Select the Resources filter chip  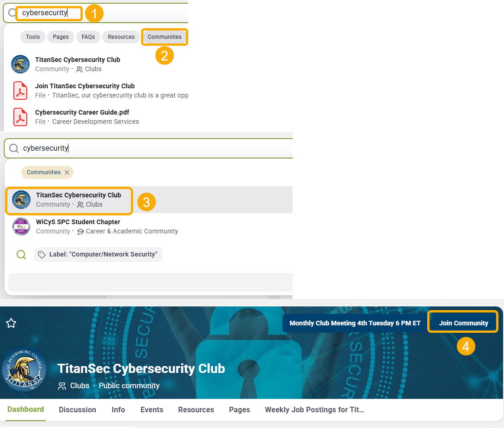click(121, 37)
